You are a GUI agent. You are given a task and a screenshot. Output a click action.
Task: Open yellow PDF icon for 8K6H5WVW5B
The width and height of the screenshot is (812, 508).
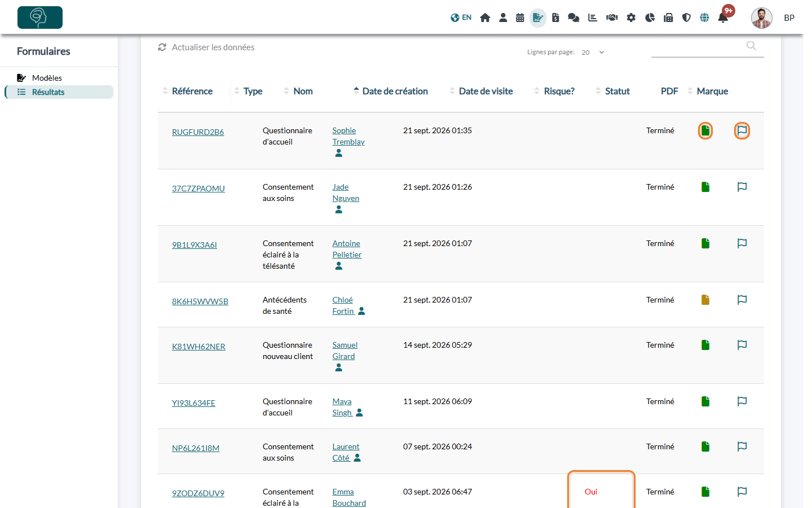[x=705, y=300]
